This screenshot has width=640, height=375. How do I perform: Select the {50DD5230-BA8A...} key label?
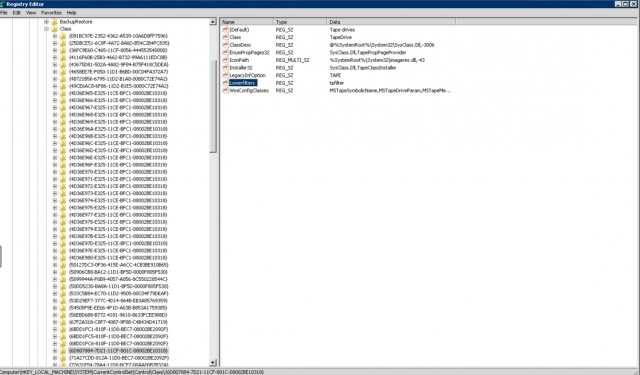pos(118,286)
